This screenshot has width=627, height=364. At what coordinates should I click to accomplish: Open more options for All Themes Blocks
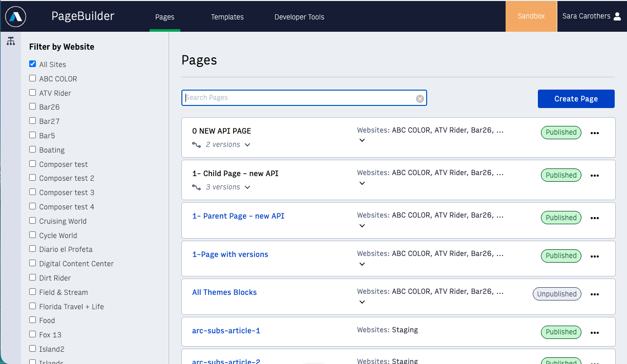tap(594, 294)
